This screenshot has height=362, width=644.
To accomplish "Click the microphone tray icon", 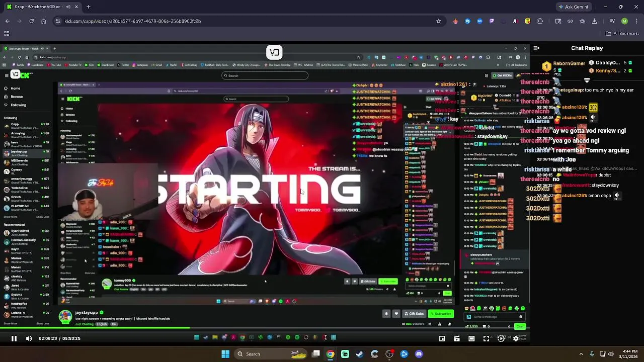I will [x=592, y=354].
